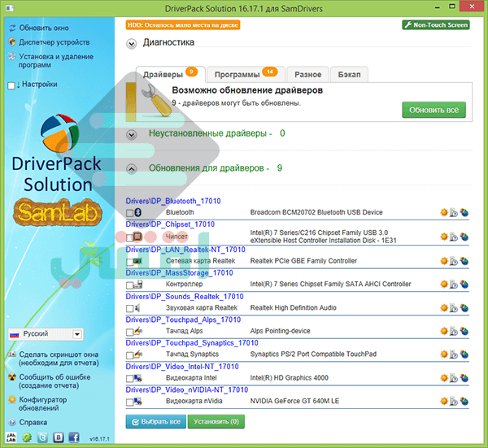
Task: Switch to the Бэкап tab
Action: click(x=349, y=75)
